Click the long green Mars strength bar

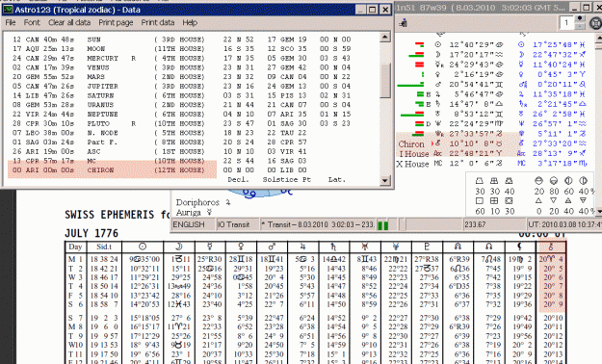pos(410,85)
